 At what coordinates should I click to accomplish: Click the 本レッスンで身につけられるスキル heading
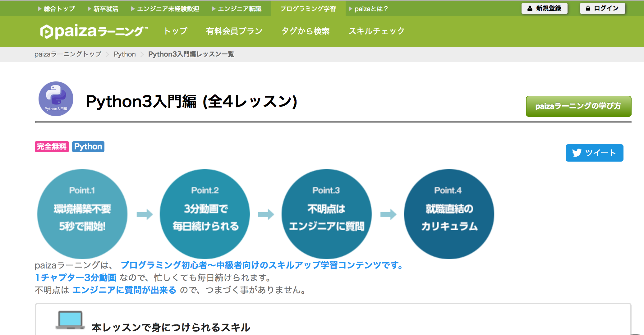[x=171, y=327]
